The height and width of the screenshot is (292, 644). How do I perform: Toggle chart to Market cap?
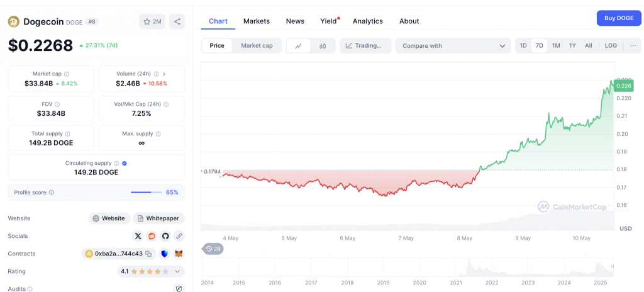257,46
